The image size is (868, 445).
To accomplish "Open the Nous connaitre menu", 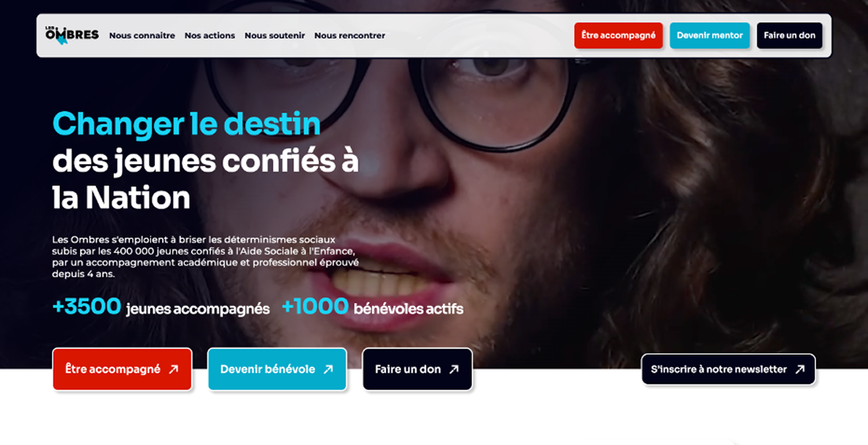I will click(142, 35).
